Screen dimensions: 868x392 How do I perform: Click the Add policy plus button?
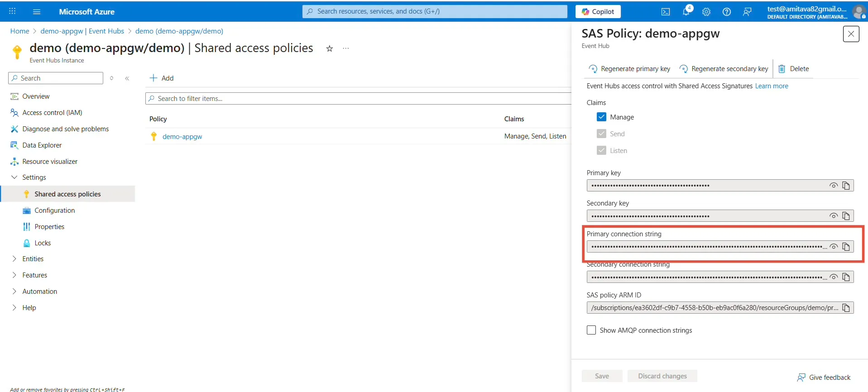[162, 78]
